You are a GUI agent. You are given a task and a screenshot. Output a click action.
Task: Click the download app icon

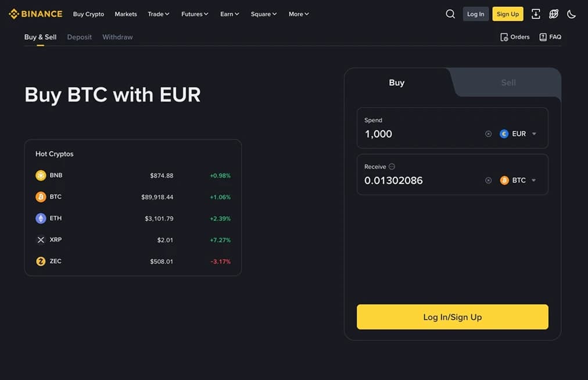coord(536,13)
